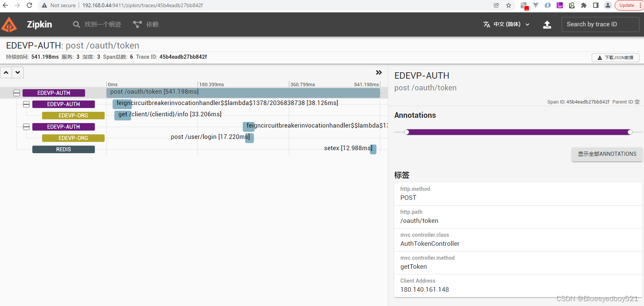
Task: Select the root EDEVP-AUTH service label
Action: [54, 93]
